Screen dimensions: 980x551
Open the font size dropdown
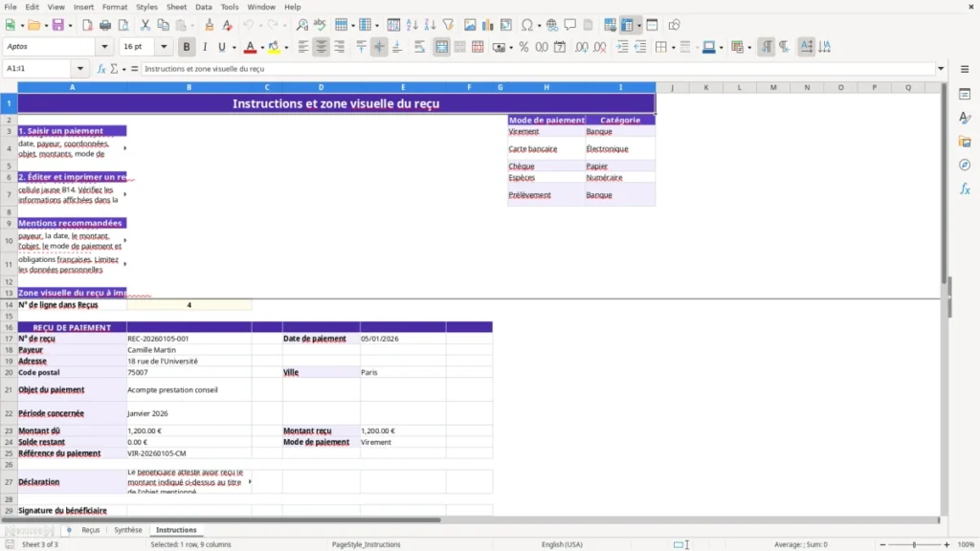pos(164,47)
